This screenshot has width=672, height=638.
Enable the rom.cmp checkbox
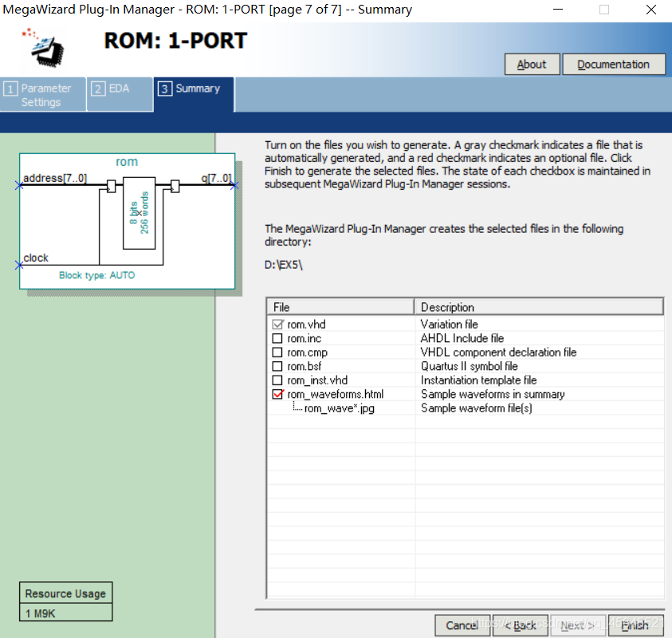coord(277,352)
